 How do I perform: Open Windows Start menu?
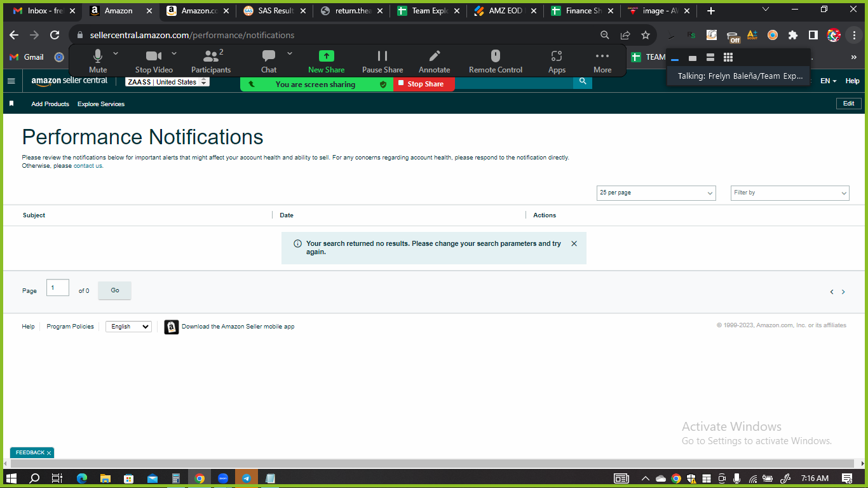[x=11, y=478]
